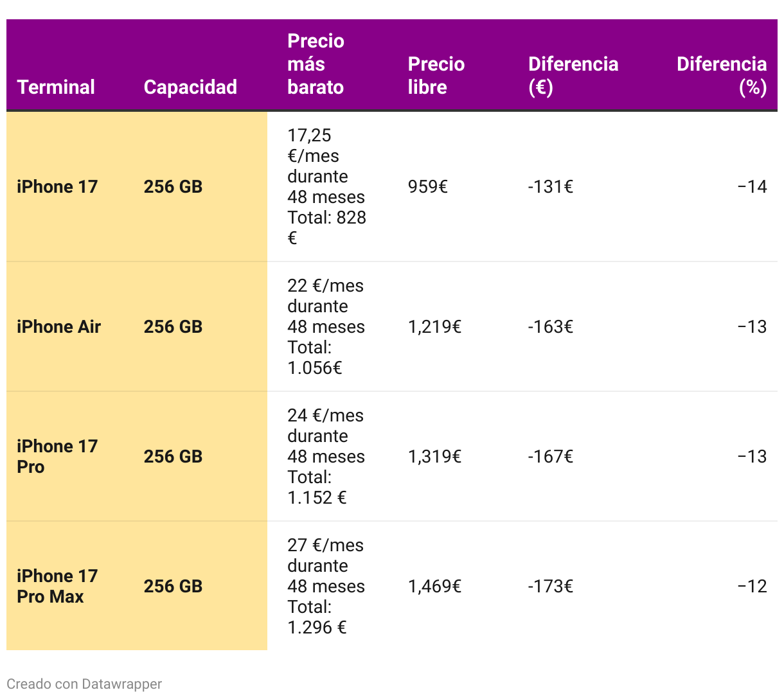This screenshot has height=699, width=784.
Task: Select the −14 percentage cell
Action: click(752, 186)
